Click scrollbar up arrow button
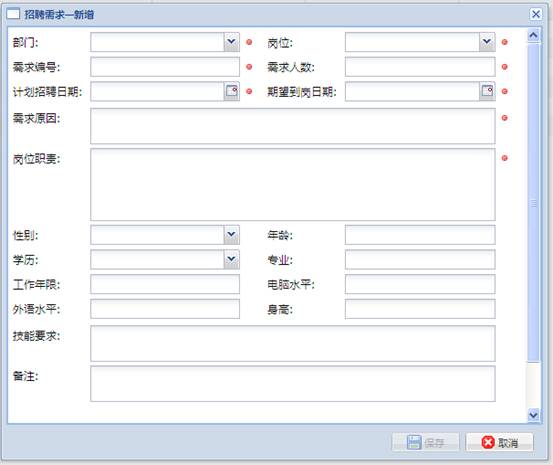The height and width of the screenshot is (465, 553). point(533,35)
